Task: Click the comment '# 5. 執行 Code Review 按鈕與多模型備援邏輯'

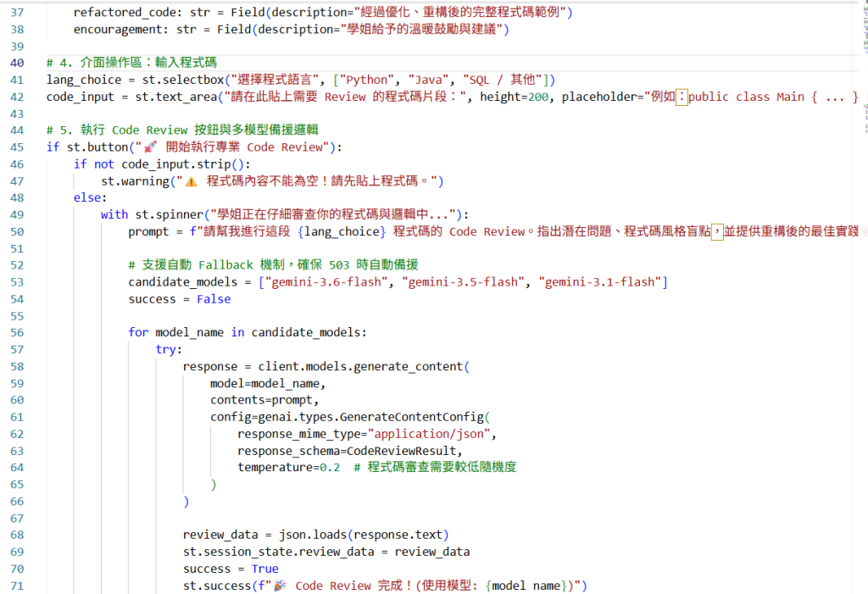Action: click(x=183, y=130)
